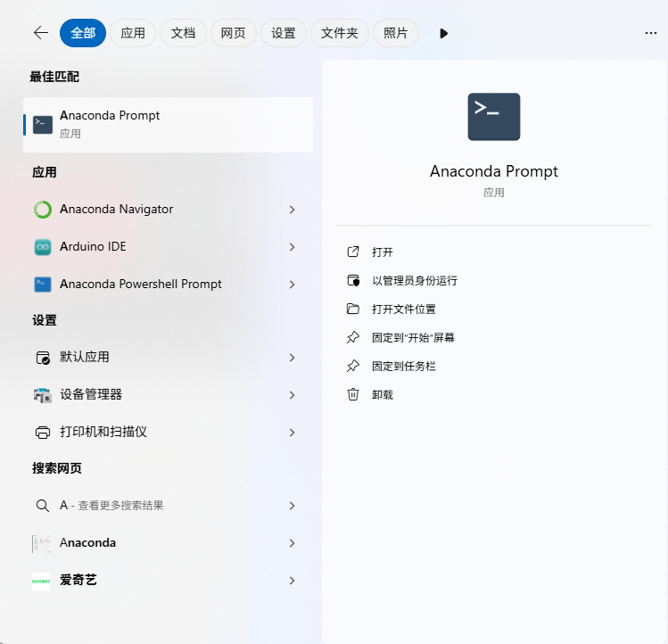Click the pin icon beside 固定到"开始"屏幕
Image resolution: width=668 pixels, height=644 pixels.
[353, 337]
